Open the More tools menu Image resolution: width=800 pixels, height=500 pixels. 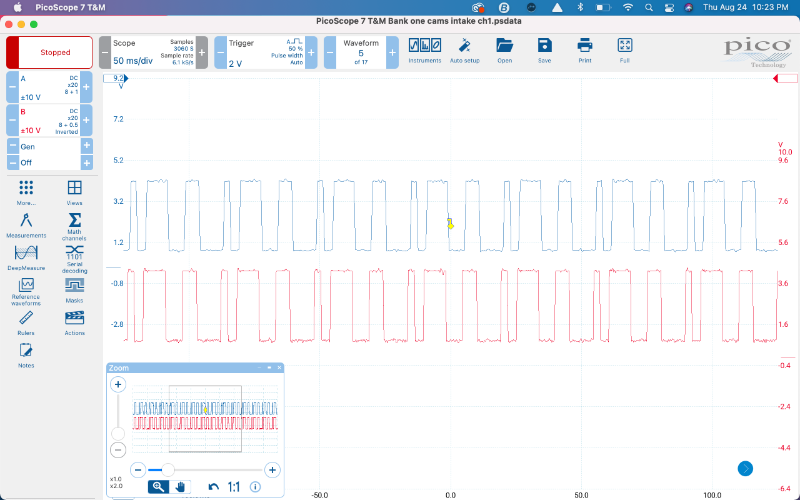coord(26,191)
